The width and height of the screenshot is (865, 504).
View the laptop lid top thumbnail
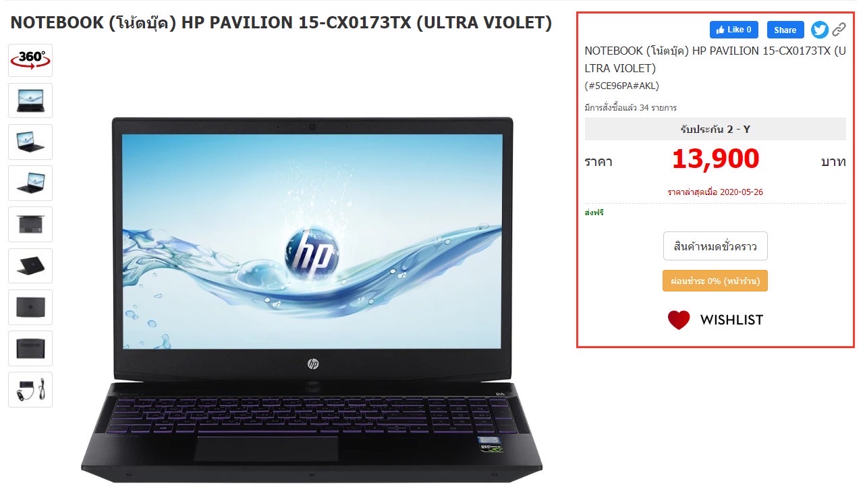[30, 307]
